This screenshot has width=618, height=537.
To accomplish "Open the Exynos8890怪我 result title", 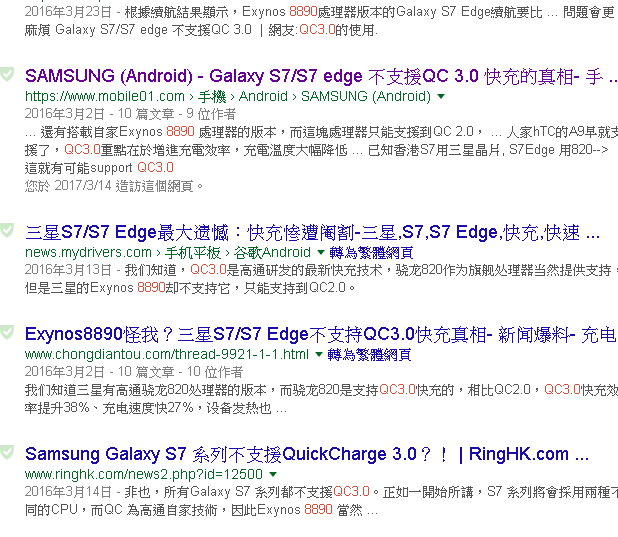I will 320,334.
